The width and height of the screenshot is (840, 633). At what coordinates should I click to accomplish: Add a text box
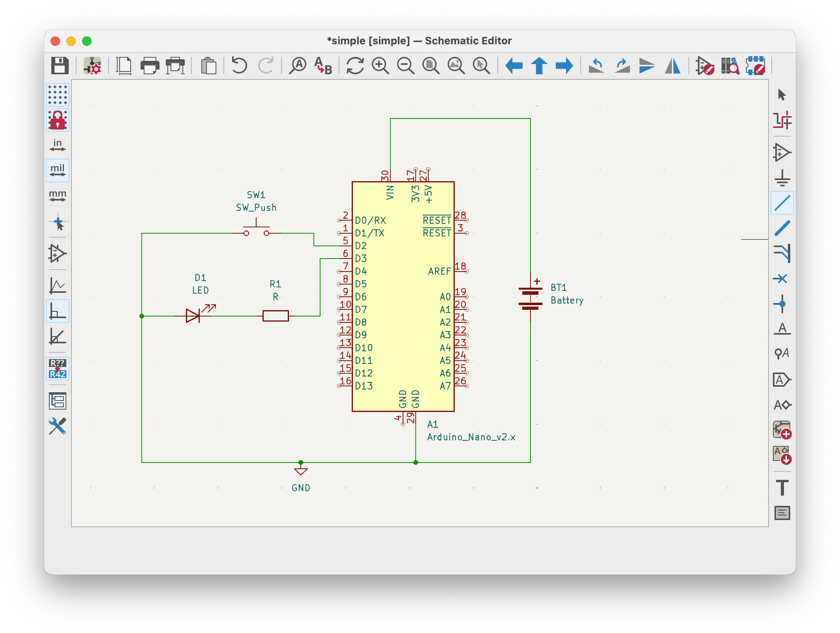[x=782, y=513]
